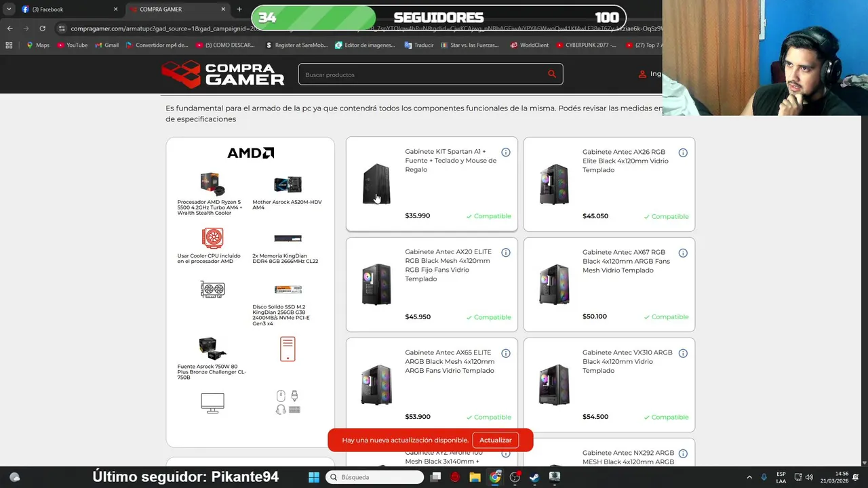This screenshot has height=488, width=868.
Task: Select the Ryzen 5 5500 processor icon
Action: point(212,184)
